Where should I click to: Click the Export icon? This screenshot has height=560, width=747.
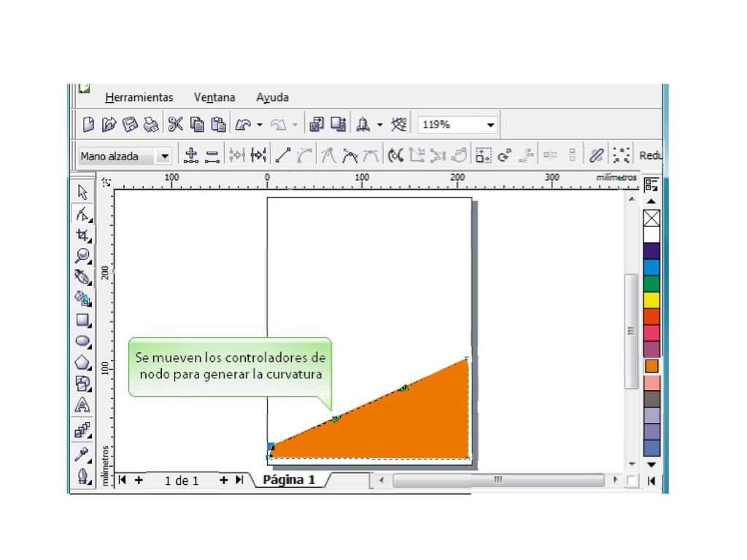[338, 124]
